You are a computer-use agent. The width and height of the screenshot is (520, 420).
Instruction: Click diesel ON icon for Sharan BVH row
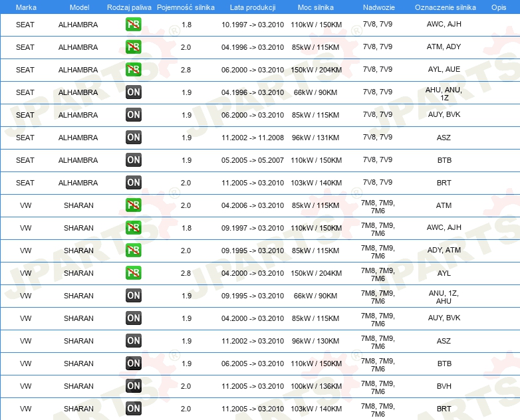(133, 386)
